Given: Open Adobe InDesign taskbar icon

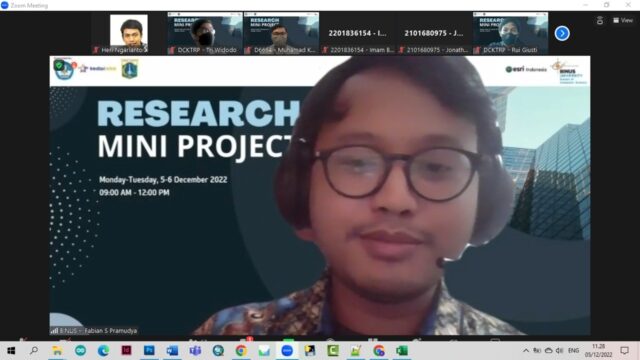Looking at the screenshot, I should (126, 351).
